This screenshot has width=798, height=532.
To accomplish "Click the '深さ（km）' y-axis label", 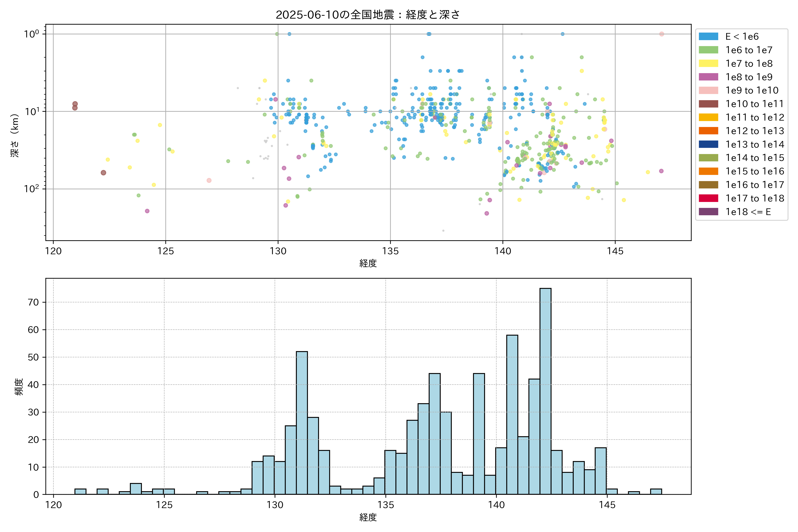I will point(15,135).
